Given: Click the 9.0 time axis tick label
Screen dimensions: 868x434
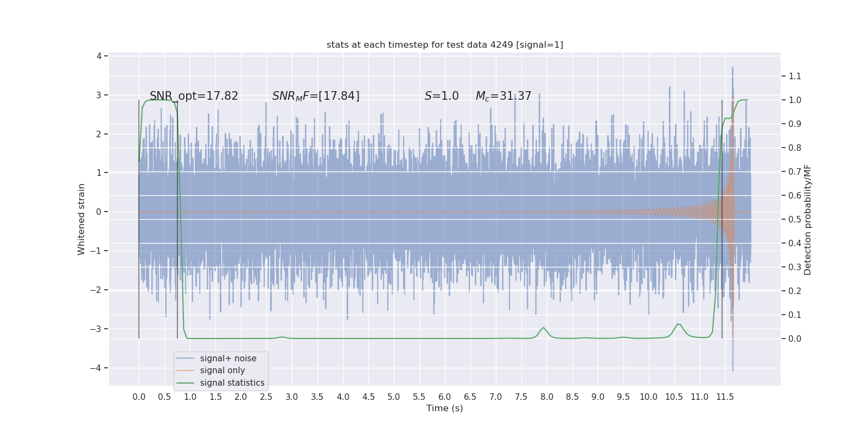Looking at the screenshot, I should pos(598,397).
